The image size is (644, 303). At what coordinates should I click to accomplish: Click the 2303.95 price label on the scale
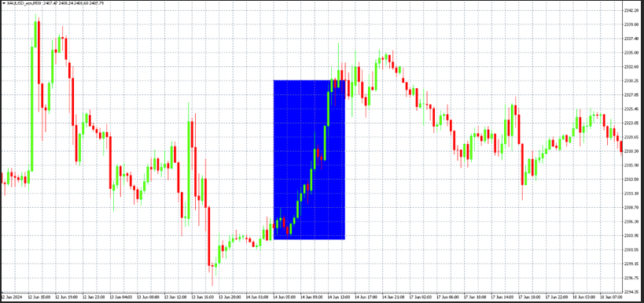[x=631, y=235]
